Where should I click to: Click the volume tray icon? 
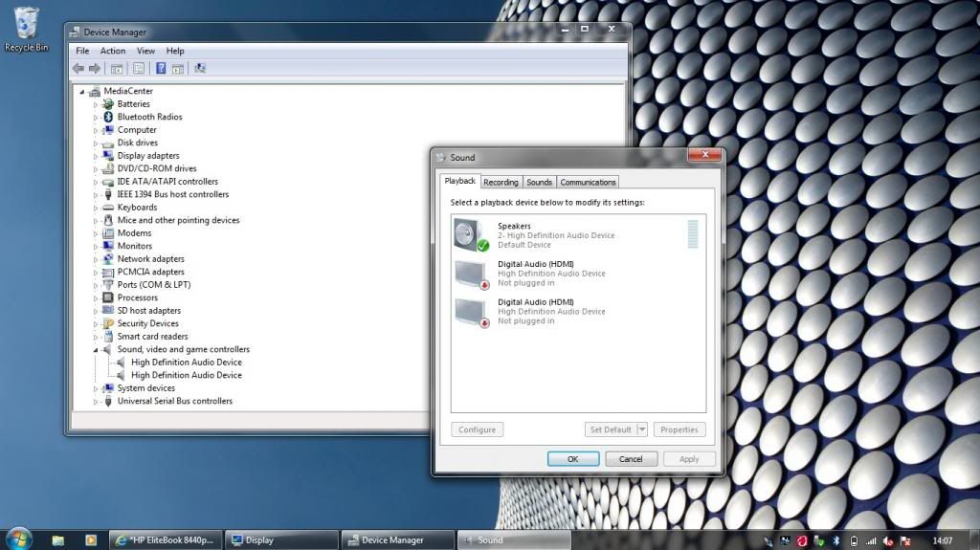coord(887,541)
